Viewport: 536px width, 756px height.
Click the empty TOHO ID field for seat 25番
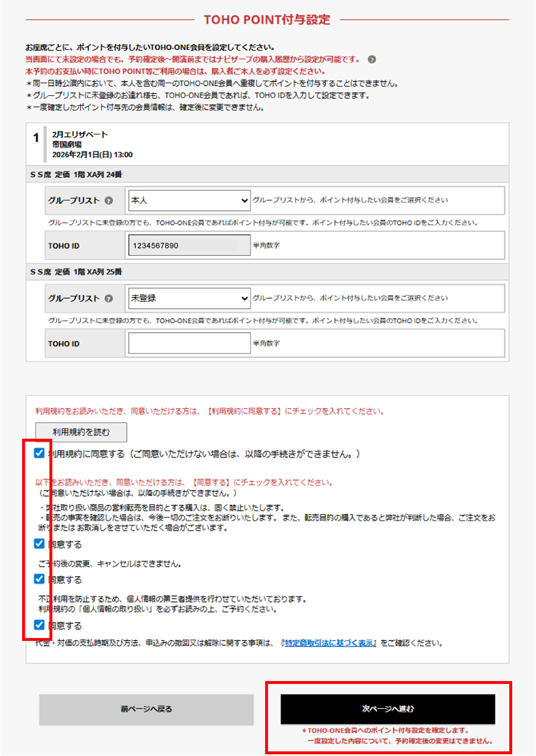189,343
